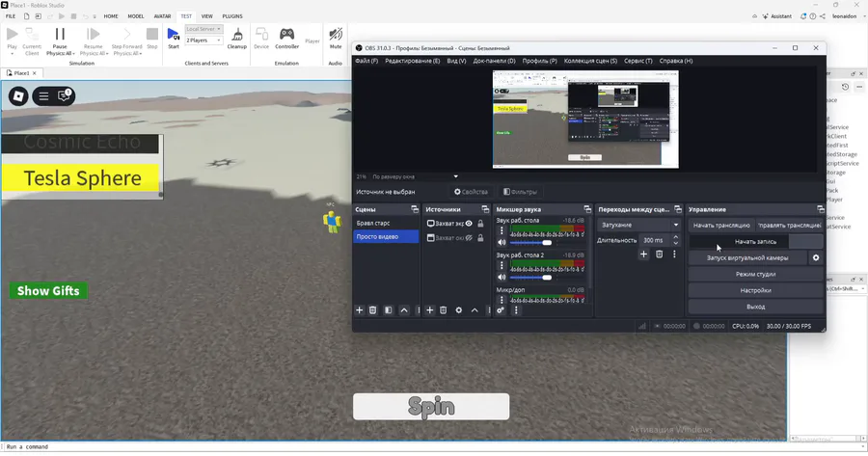Click the OBS preview canvas thumbnail
Viewport: 868px width, 456px height.
(585, 119)
